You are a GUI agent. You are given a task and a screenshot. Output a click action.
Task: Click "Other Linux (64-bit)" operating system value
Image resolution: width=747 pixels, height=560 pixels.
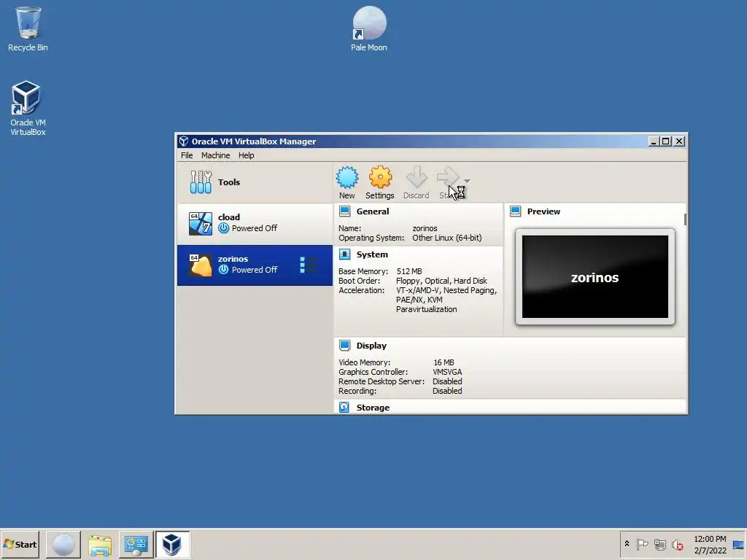point(447,238)
